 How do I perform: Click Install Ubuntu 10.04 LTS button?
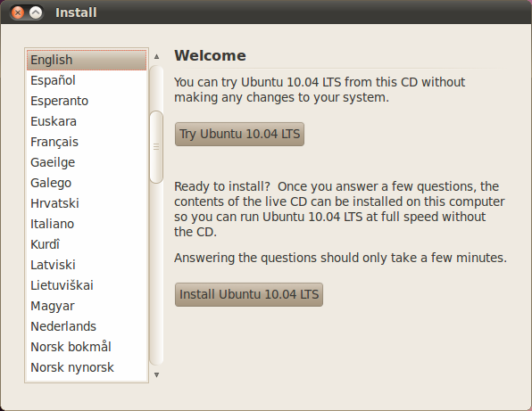[249, 294]
